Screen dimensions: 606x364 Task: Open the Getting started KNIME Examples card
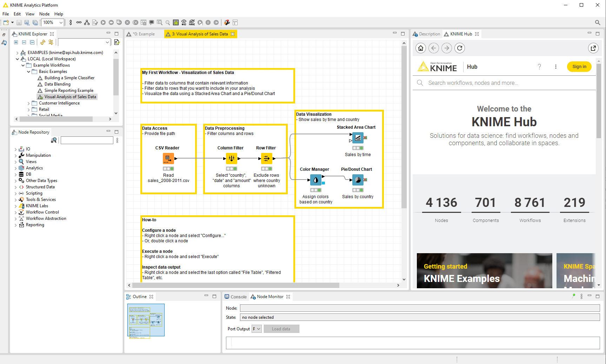484,271
